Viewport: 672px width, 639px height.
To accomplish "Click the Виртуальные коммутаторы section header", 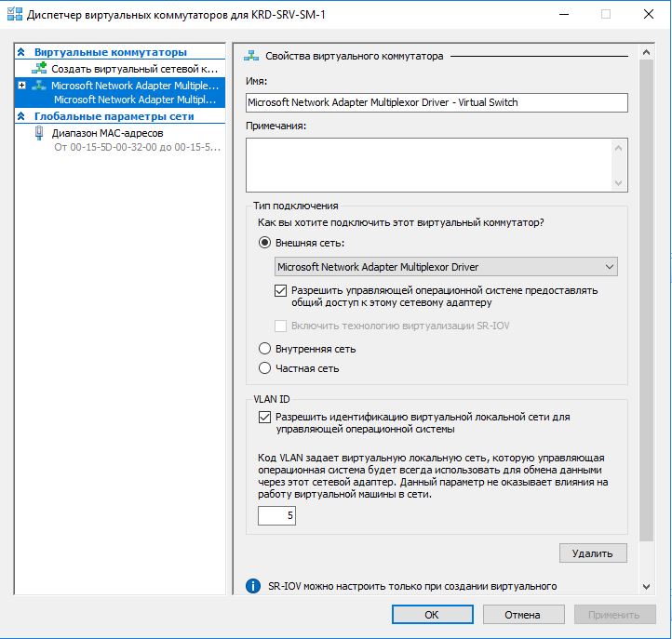I will coord(111,52).
